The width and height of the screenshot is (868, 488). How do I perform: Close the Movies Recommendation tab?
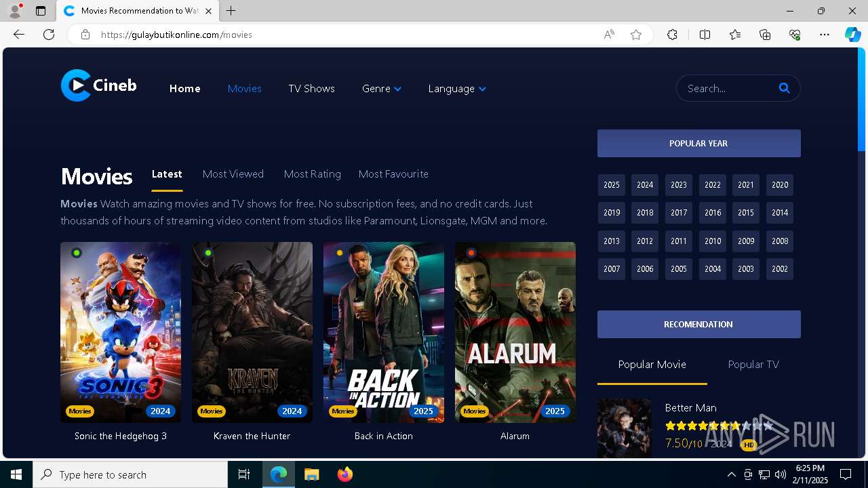pos(208,11)
